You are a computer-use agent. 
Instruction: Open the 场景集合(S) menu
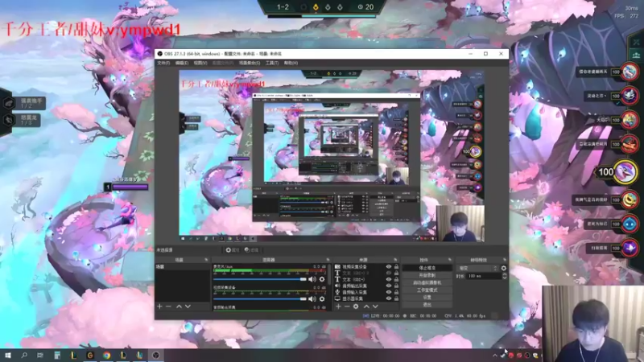point(250,63)
